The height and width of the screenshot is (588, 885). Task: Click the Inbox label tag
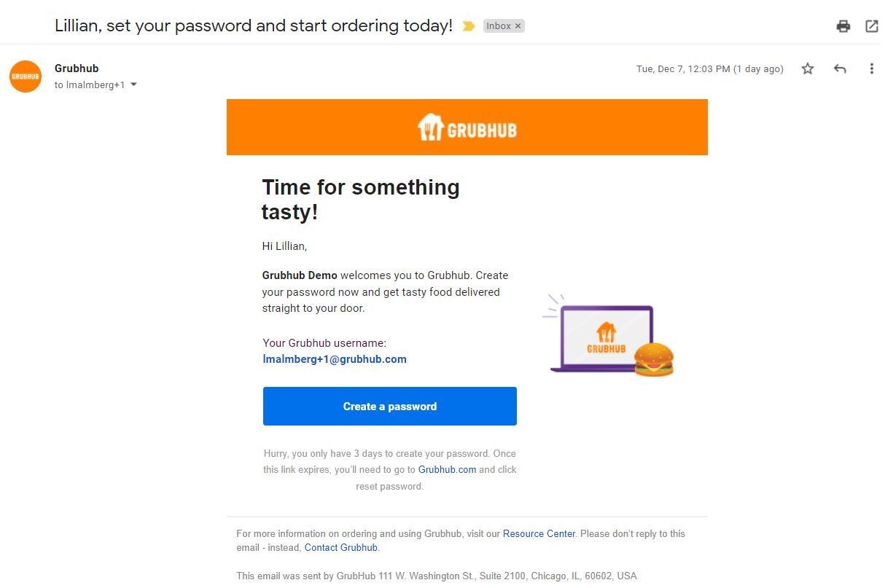(499, 26)
